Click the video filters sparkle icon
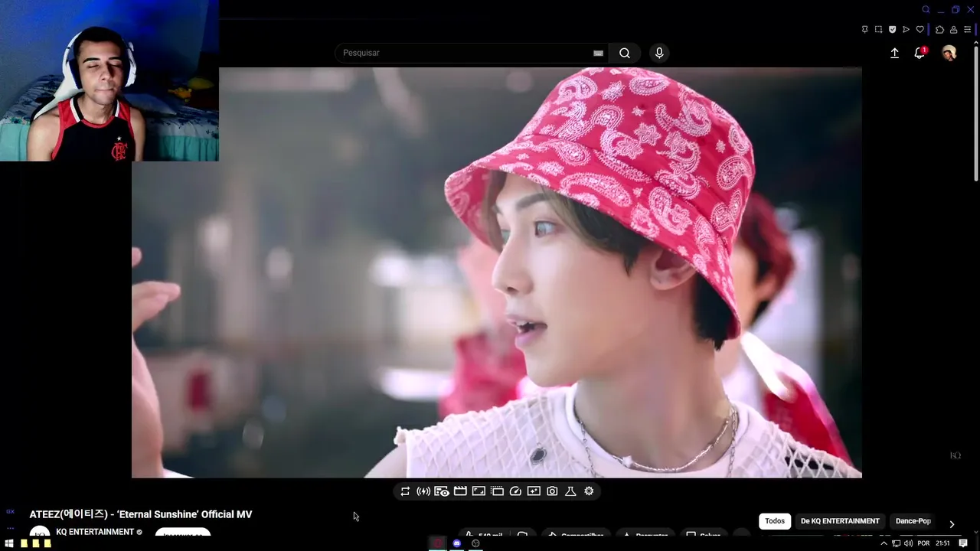The width and height of the screenshot is (980, 551). [x=534, y=491]
